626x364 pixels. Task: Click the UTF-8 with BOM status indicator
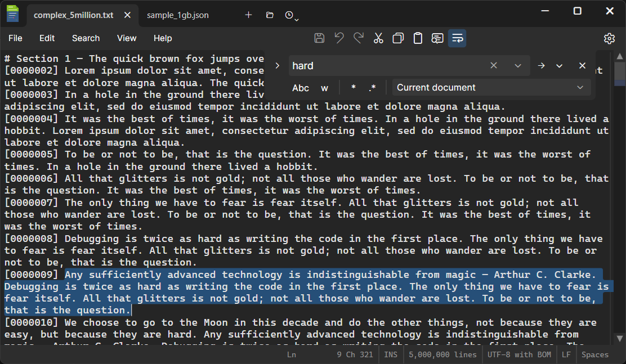tap(519, 354)
